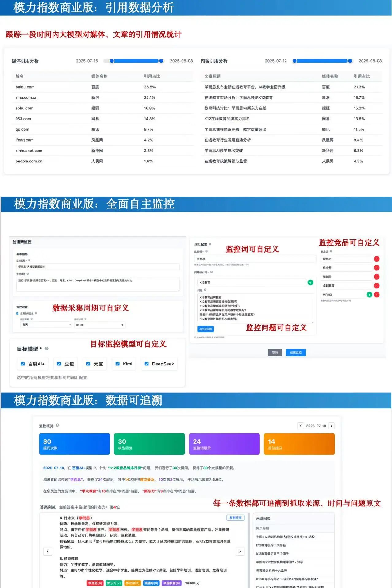Image resolution: width=392 pixels, height=588 pixels.
Task: Open help icon next to 竞品词 label
Action: (x=331, y=251)
